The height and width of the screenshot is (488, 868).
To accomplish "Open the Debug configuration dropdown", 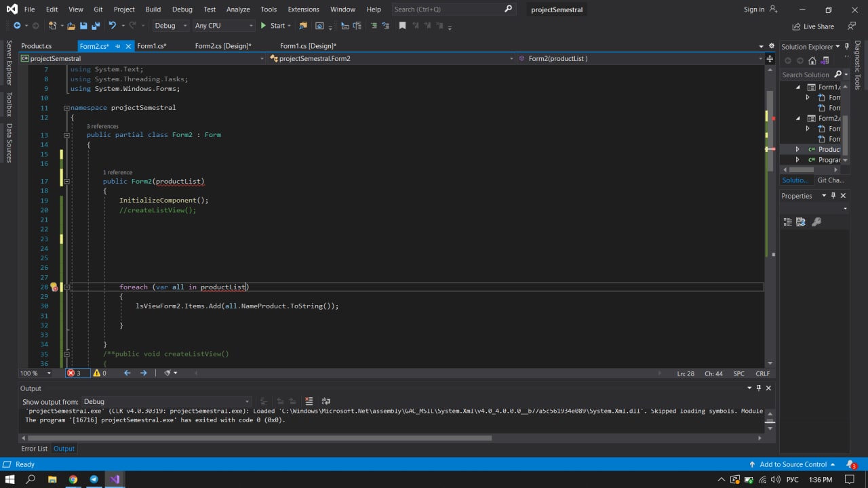I will [x=170, y=26].
